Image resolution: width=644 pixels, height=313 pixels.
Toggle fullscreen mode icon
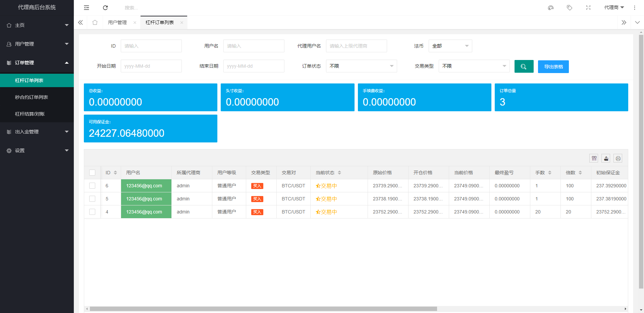[588, 8]
